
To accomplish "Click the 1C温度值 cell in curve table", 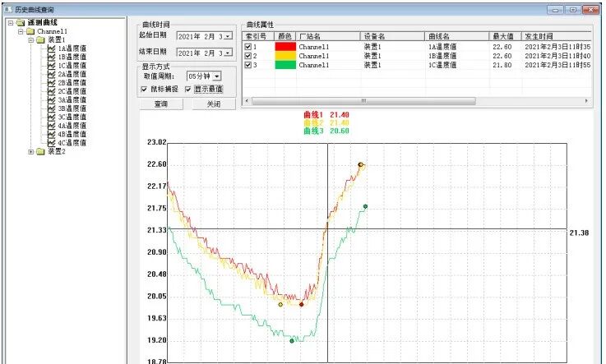I will (442, 65).
